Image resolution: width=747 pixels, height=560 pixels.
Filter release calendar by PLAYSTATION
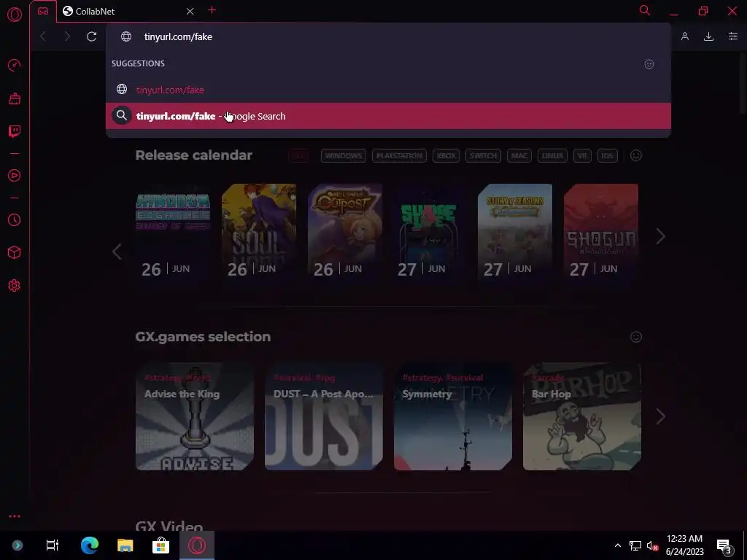pyautogui.click(x=399, y=156)
